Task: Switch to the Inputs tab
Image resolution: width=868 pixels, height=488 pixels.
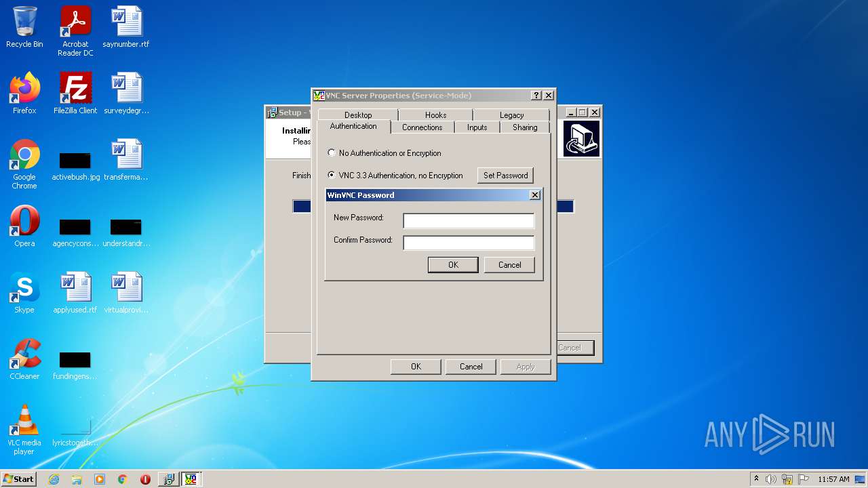Action: [x=477, y=127]
